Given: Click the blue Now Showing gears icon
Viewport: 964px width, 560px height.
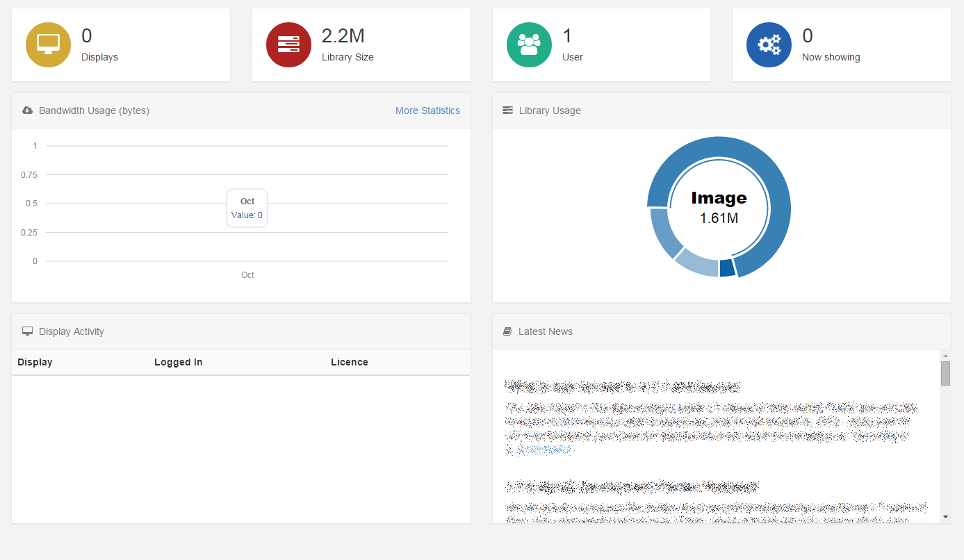Looking at the screenshot, I should [x=769, y=44].
